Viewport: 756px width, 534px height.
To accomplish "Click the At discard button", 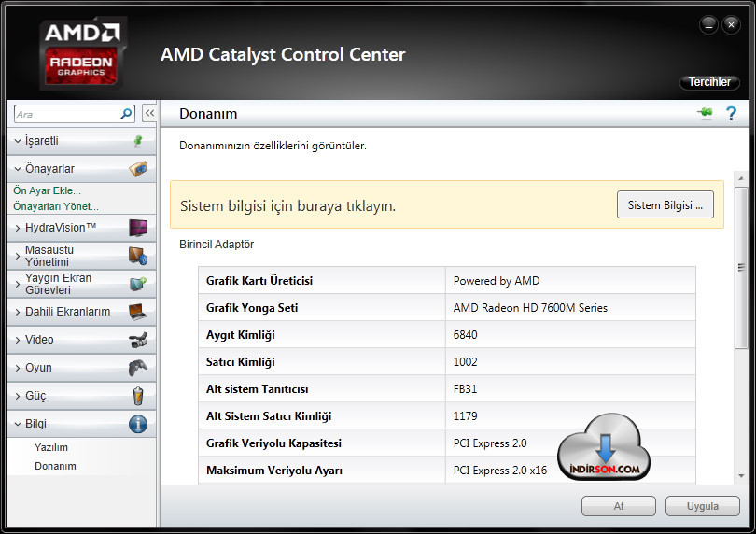I will pos(619,506).
